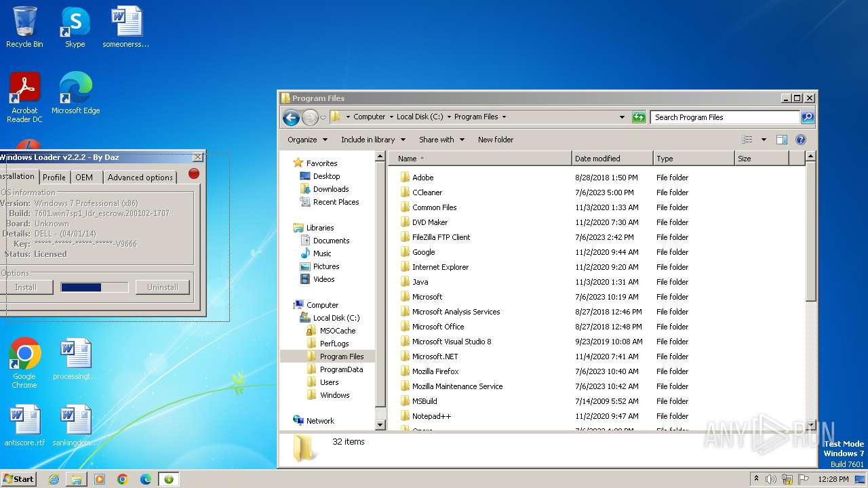
Task: Select the antiscore.rtf desktop file
Action: point(24,426)
